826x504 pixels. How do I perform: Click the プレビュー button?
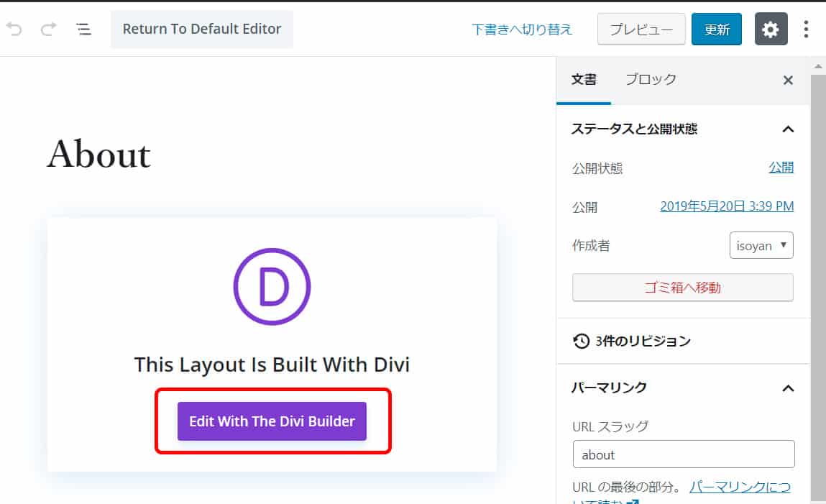coord(641,29)
